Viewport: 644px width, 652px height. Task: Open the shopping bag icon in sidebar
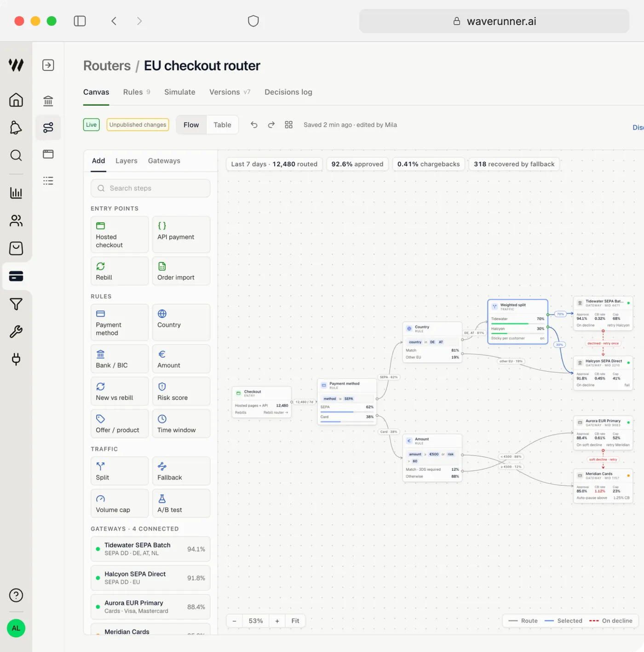16,248
